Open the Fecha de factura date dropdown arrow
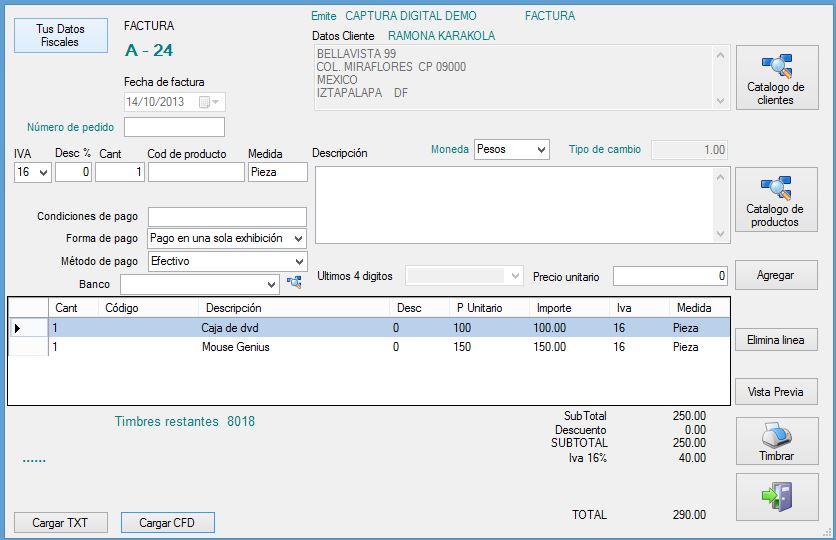This screenshot has width=836, height=540. click(x=216, y=102)
